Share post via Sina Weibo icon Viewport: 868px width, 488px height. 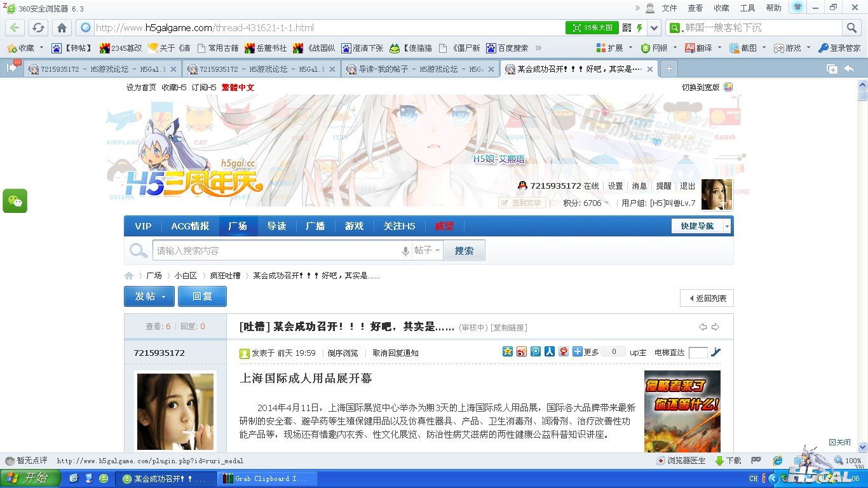(x=522, y=352)
